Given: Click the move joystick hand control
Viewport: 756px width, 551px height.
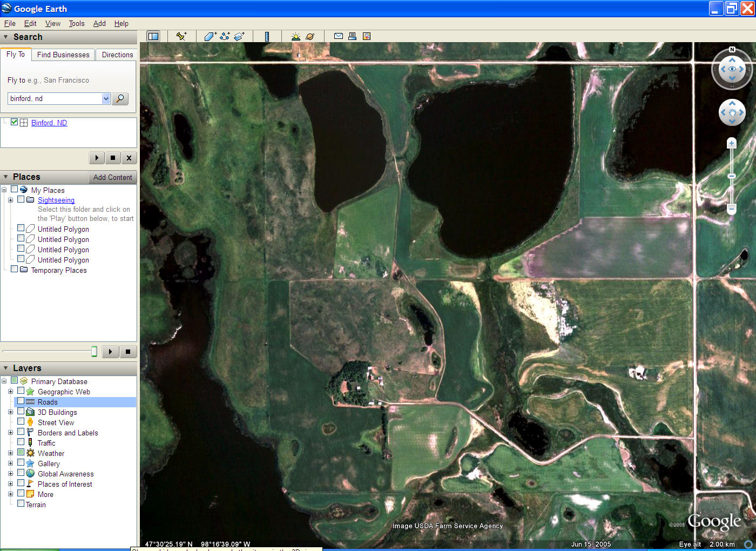Looking at the screenshot, I should 732,112.
